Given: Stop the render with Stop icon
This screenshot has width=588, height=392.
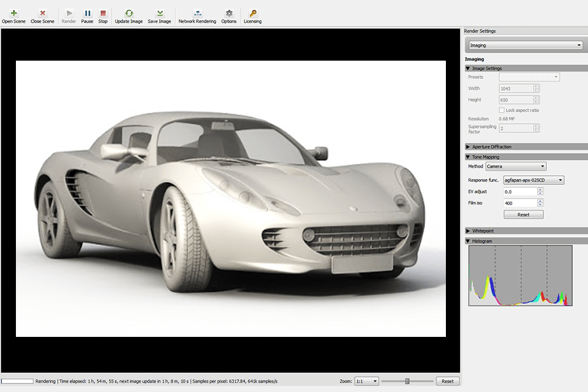Looking at the screenshot, I should pyautogui.click(x=103, y=13).
